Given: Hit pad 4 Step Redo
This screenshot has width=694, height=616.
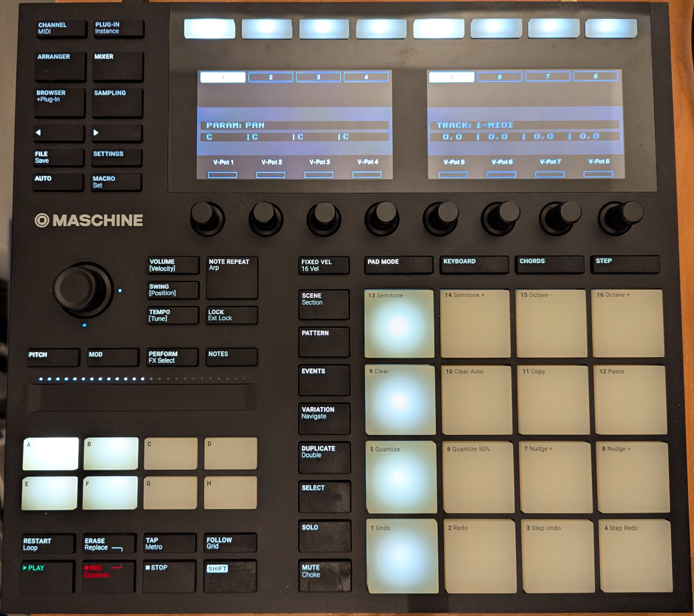Looking at the screenshot, I should coord(637,556).
